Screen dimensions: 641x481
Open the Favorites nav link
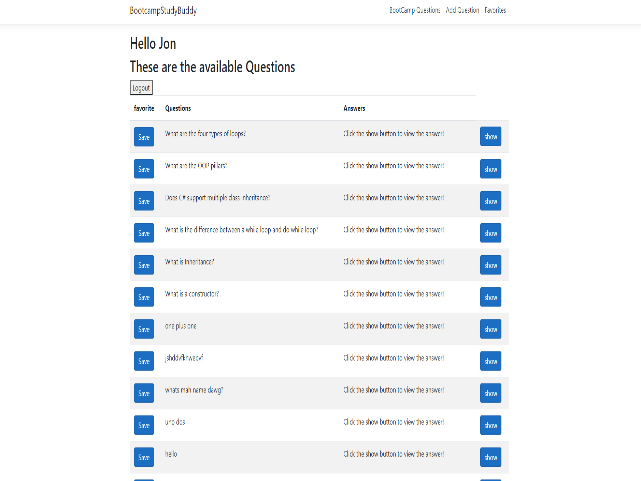click(x=495, y=10)
